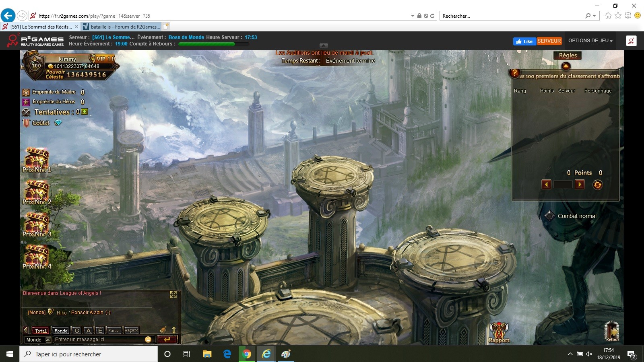Image resolution: width=644 pixels, height=362 pixels.
Task: Toggle the Combat normal mode selector
Action: click(550, 216)
